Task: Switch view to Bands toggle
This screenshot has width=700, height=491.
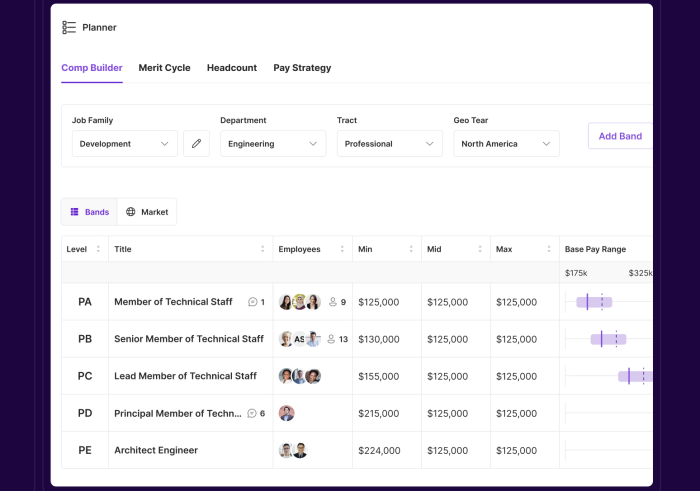Action: 90,212
